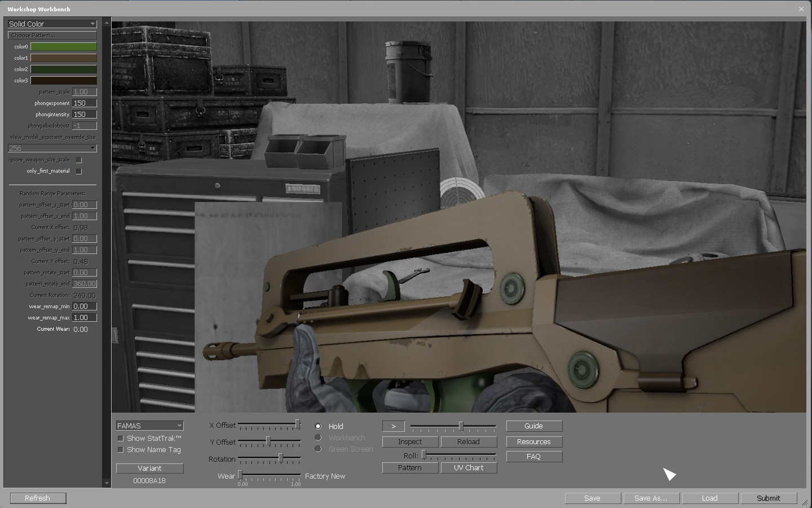This screenshot has width=812, height=508.
Task: Open the FAQ page
Action: point(534,457)
